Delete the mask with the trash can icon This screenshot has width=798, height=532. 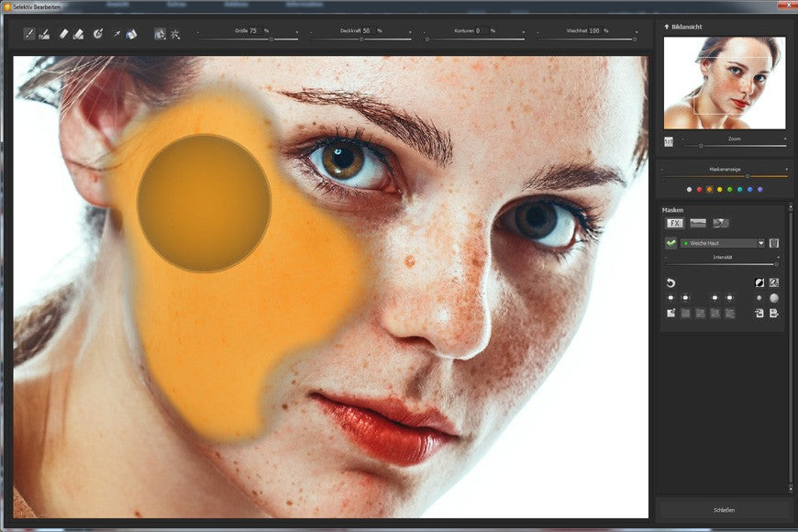point(774,244)
